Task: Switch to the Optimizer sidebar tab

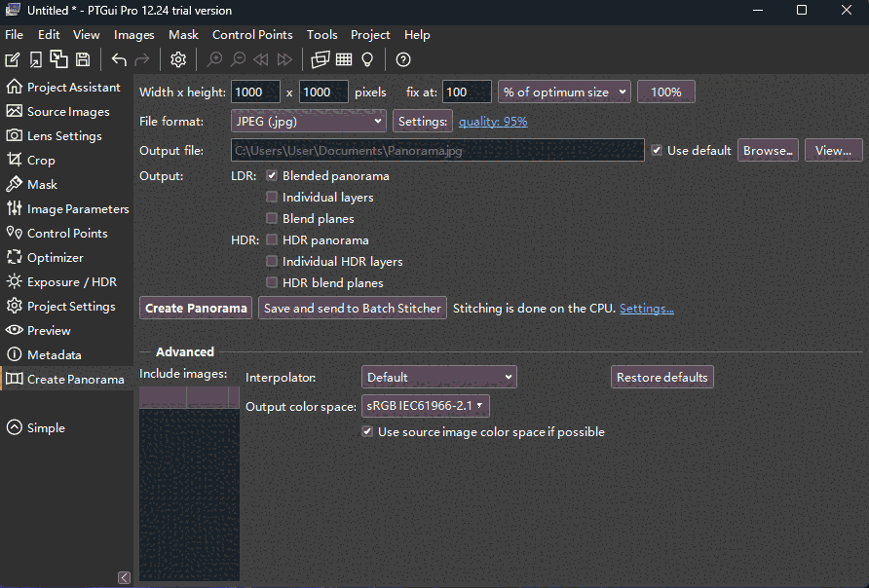Action: click(55, 258)
